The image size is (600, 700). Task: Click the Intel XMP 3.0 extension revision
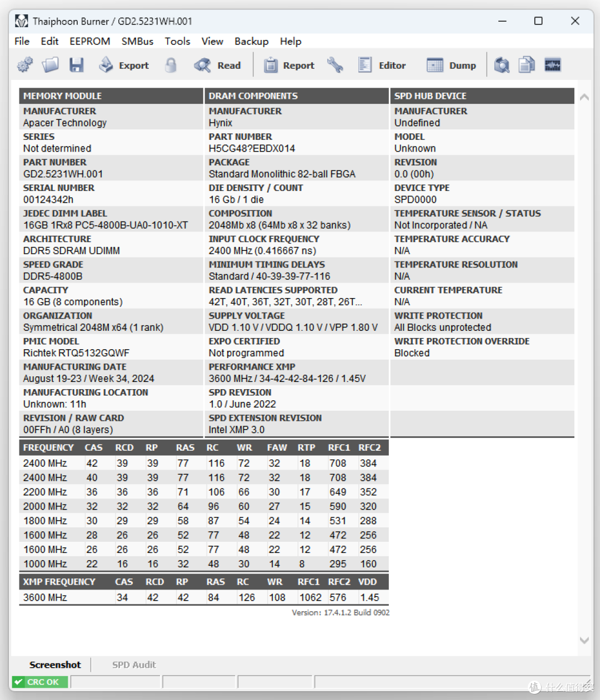tap(236, 429)
